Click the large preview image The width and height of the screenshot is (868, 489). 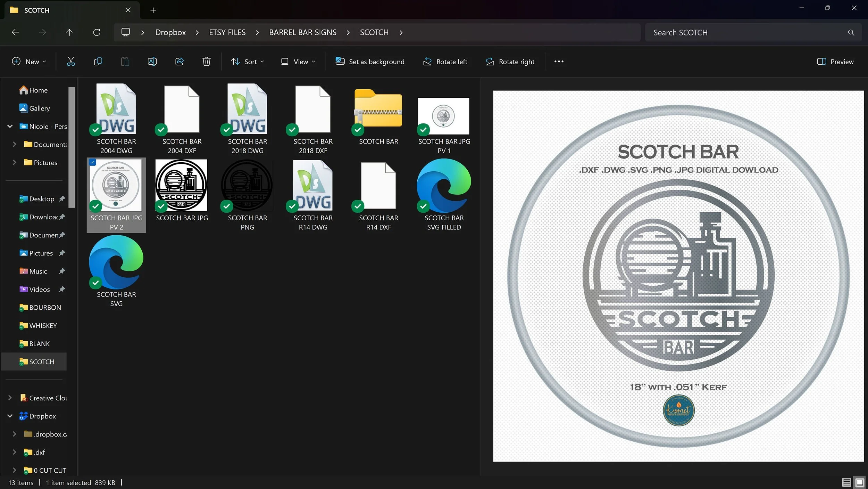tap(678, 276)
